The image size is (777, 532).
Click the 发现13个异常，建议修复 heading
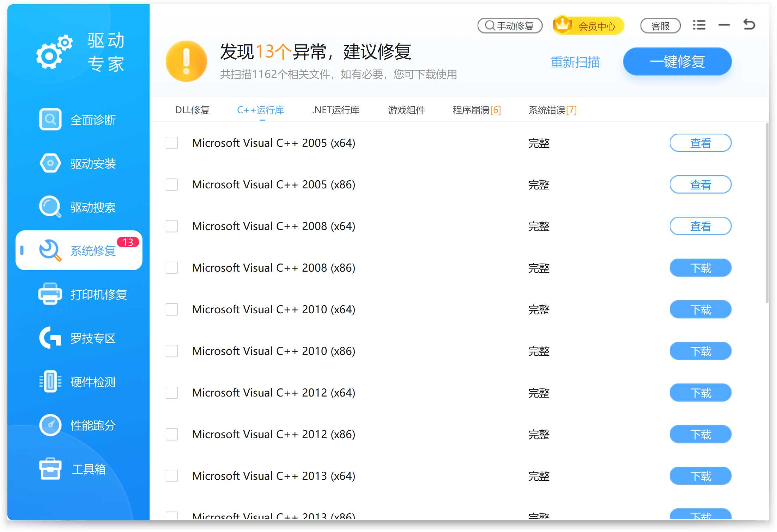tap(316, 52)
